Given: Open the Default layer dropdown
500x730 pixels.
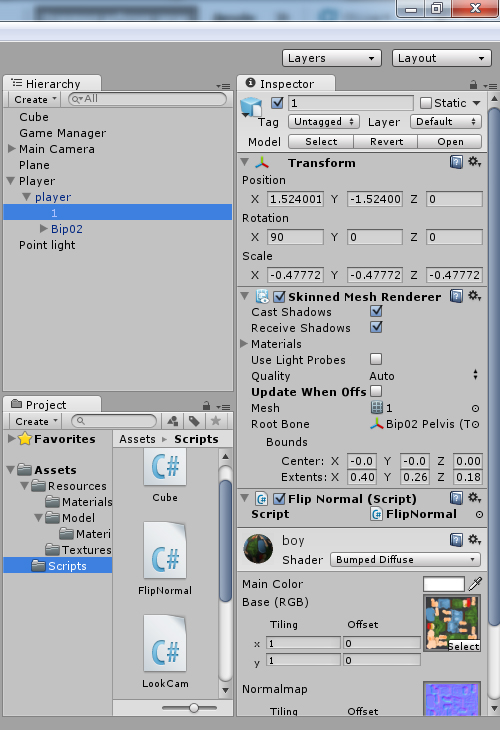Looking at the screenshot, I should 446,122.
